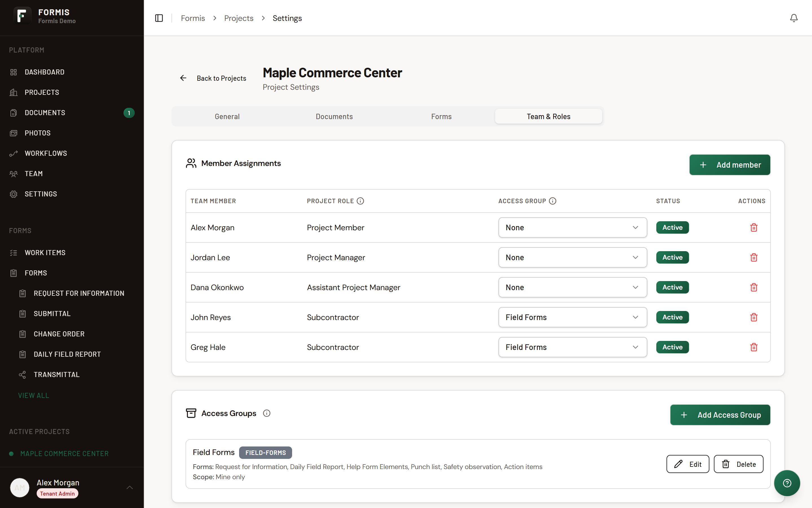Switch to the Forms tab
812x508 pixels.
[x=441, y=117]
